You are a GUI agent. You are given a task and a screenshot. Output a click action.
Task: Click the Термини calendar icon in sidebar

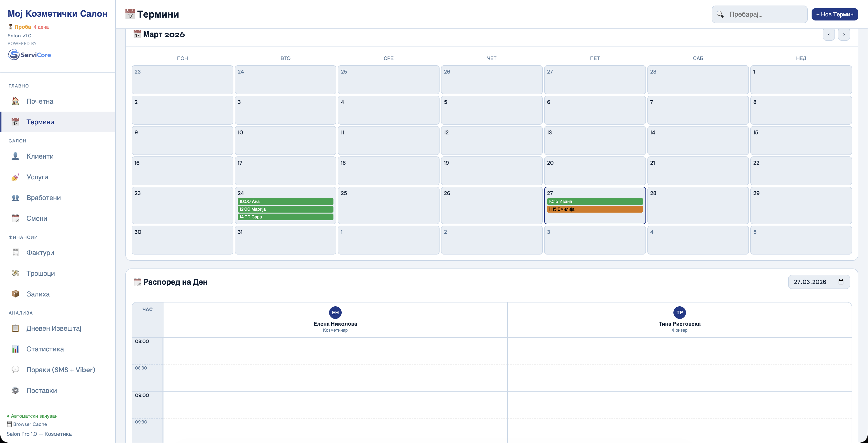(x=15, y=122)
